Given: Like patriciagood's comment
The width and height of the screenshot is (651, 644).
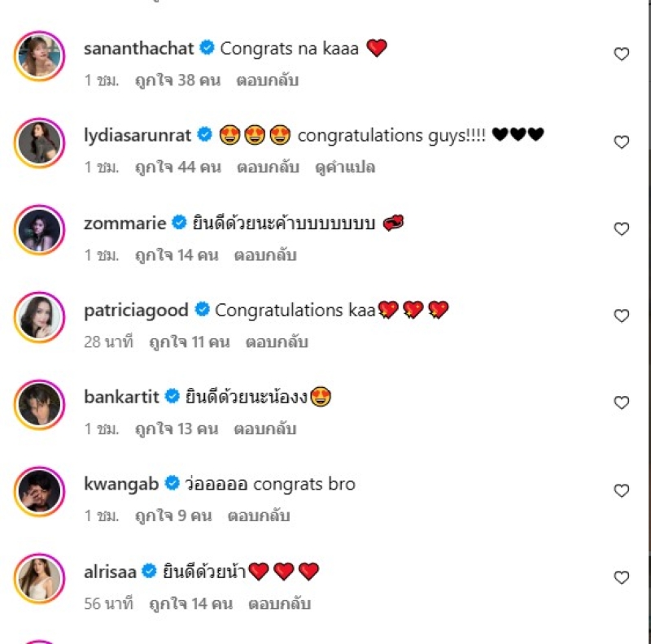Looking at the screenshot, I should point(621,316).
